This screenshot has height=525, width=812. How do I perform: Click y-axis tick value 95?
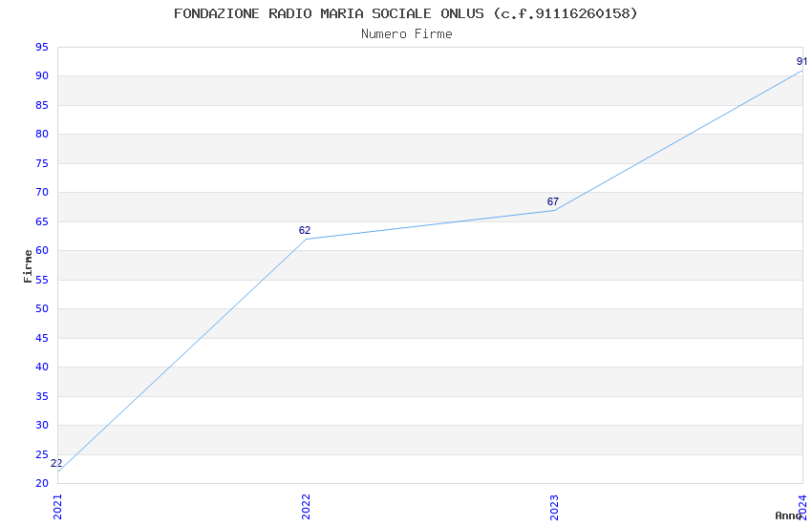[x=42, y=48]
